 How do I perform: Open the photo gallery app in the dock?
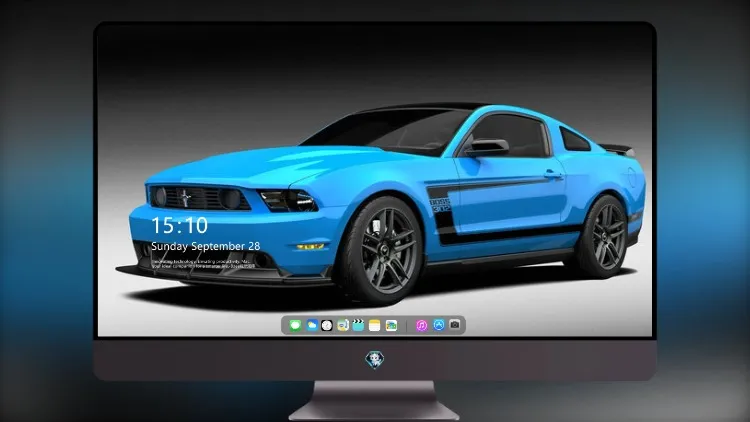(391, 326)
